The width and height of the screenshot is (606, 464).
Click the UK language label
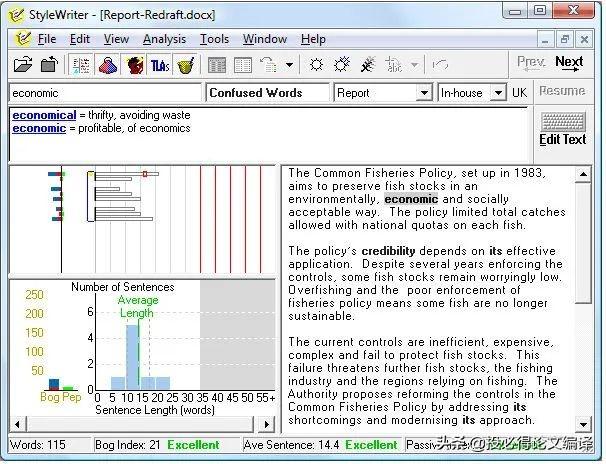[519, 93]
